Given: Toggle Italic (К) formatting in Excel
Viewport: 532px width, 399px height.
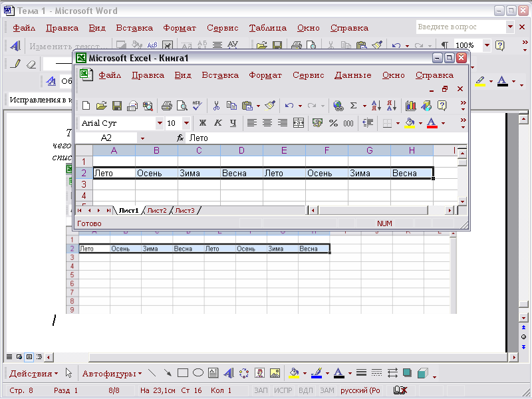Looking at the screenshot, I should [218, 123].
